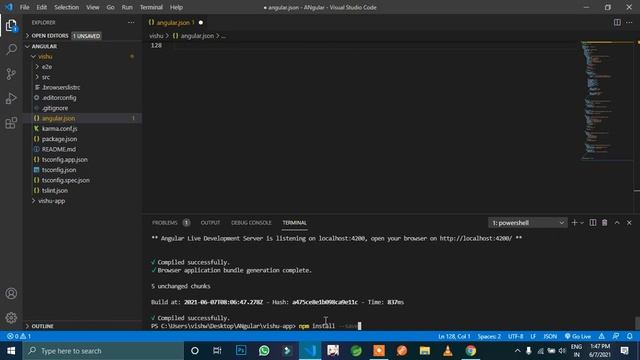Open the Manage gear icon
Viewport: 640px width, 360px height.
point(11,318)
